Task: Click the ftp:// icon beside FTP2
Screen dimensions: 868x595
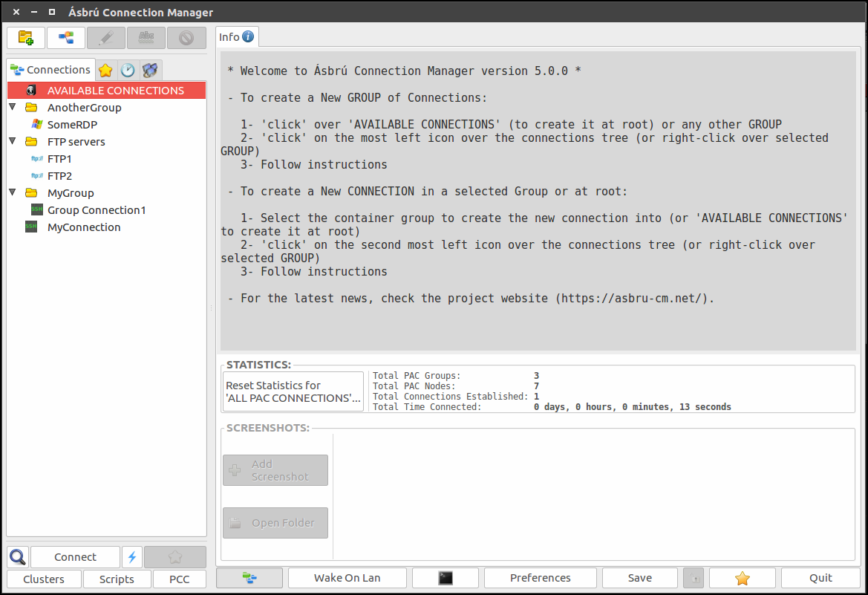Action: click(37, 175)
